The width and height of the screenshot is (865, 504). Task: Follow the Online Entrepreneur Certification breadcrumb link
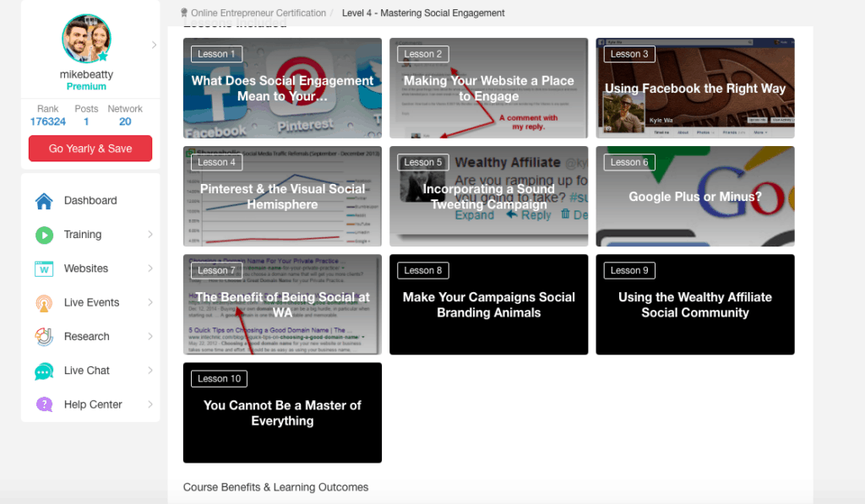[258, 13]
